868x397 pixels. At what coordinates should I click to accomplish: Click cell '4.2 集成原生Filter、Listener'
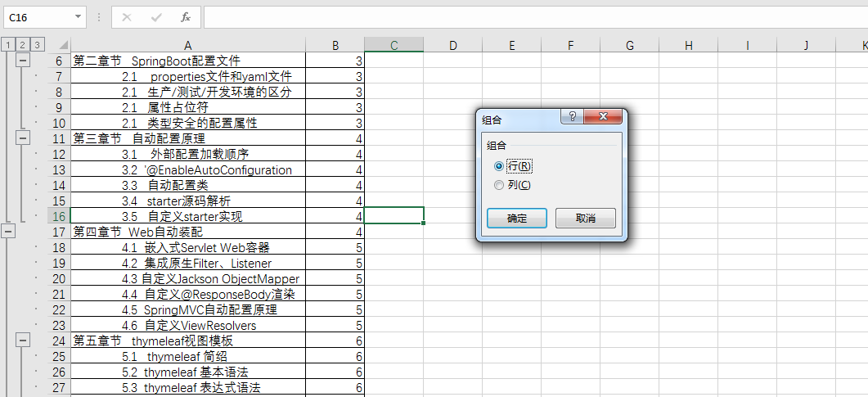click(x=188, y=262)
